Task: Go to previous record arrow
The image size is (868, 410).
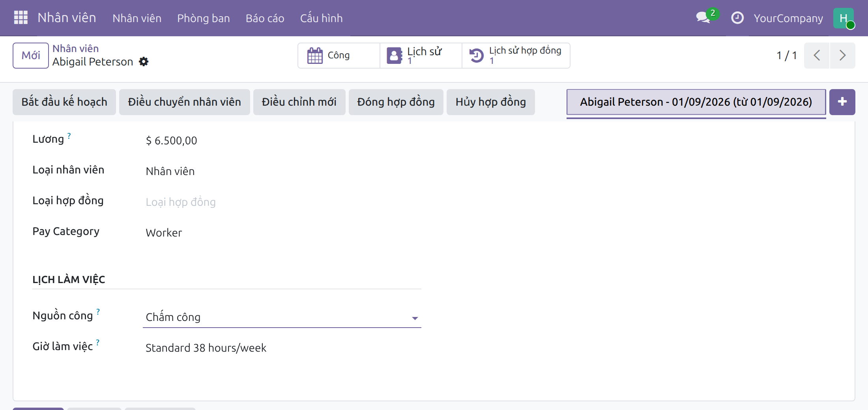Action: (x=817, y=56)
